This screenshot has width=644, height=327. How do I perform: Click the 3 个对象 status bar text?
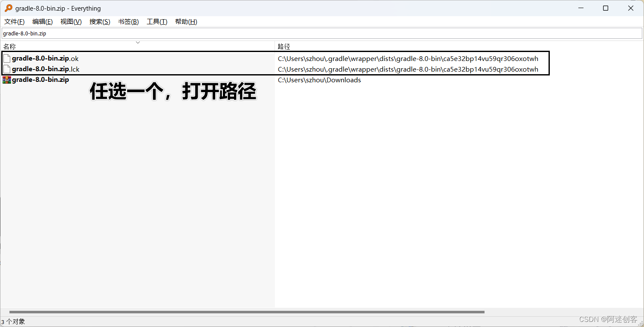pyautogui.click(x=13, y=321)
